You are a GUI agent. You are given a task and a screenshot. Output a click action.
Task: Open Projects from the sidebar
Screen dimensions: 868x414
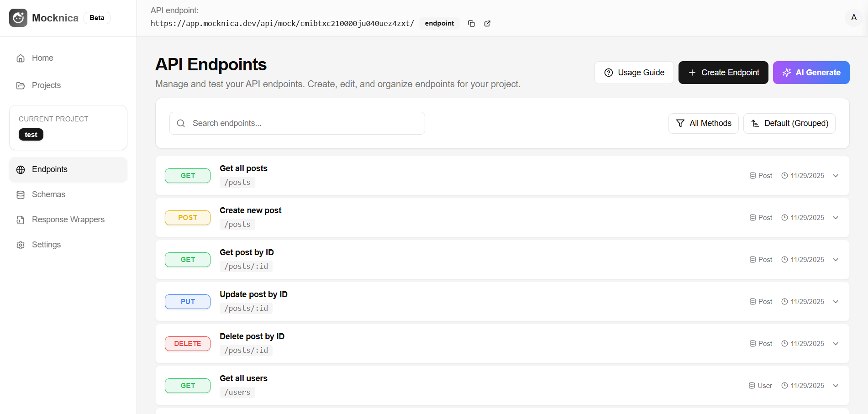click(x=46, y=85)
